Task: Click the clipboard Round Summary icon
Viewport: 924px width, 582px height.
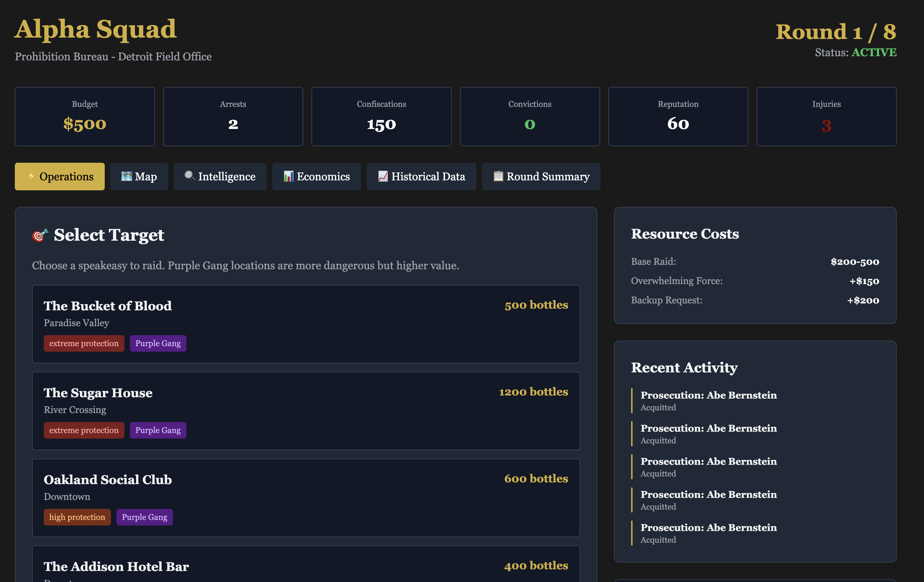Action: (498, 176)
